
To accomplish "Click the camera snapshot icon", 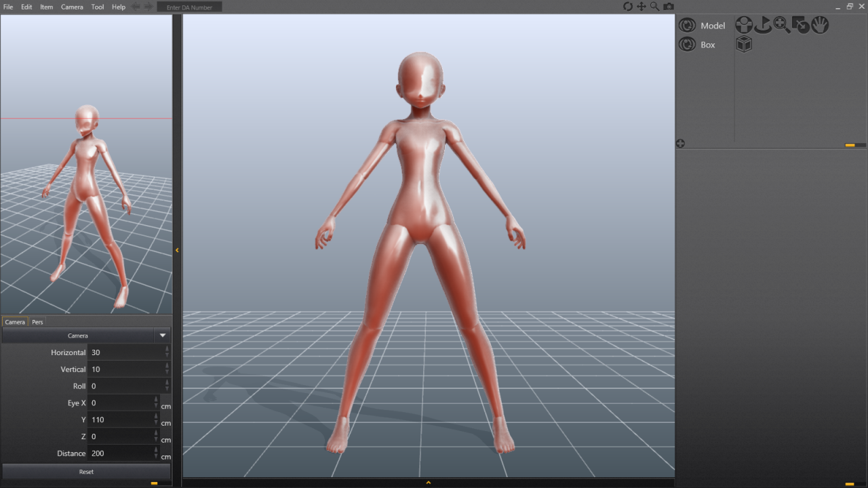I will (669, 6).
